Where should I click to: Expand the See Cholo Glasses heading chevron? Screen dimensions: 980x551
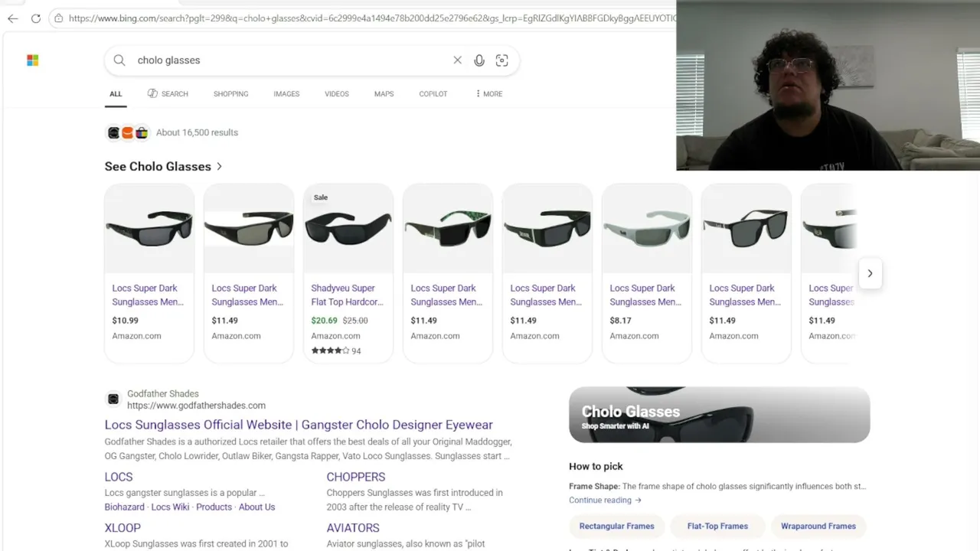tap(220, 167)
